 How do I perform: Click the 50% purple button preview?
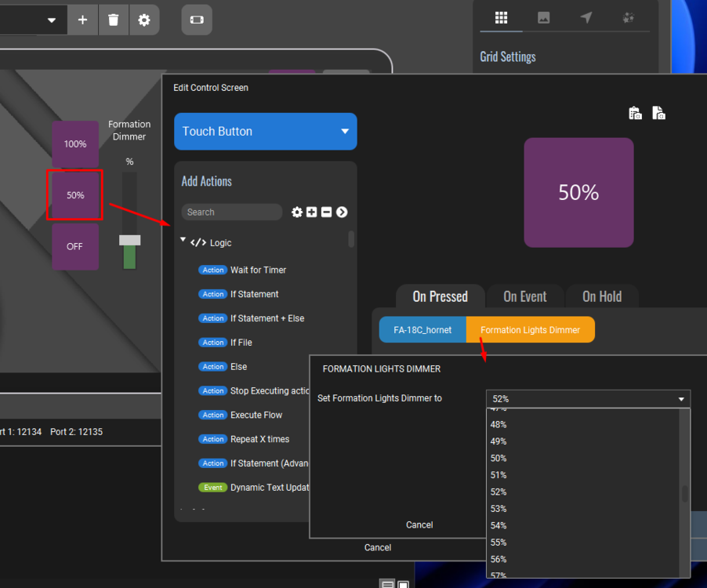click(x=578, y=193)
